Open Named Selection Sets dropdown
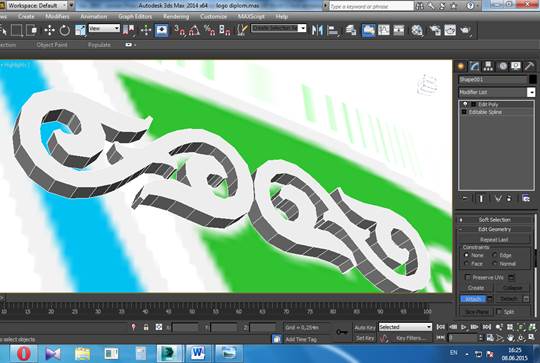The image size is (540, 363). (x=279, y=28)
